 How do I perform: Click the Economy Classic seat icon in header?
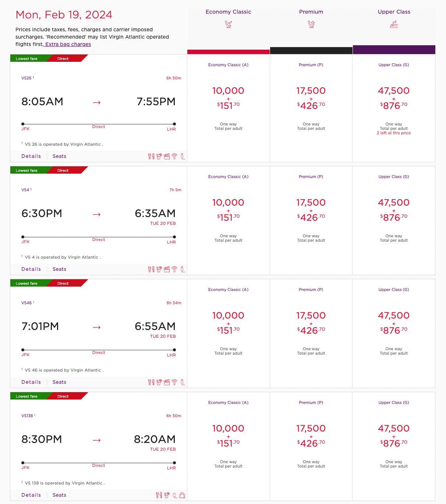tap(229, 25)
